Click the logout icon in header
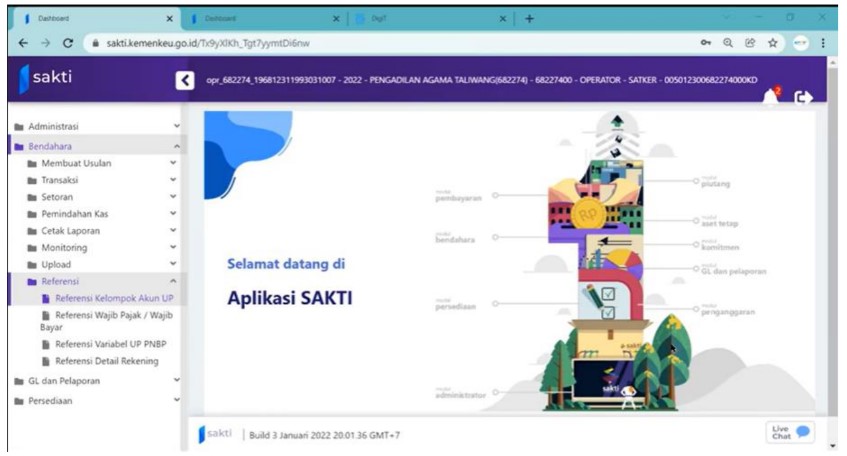This screenshot has width=847, height=456. 802,97
